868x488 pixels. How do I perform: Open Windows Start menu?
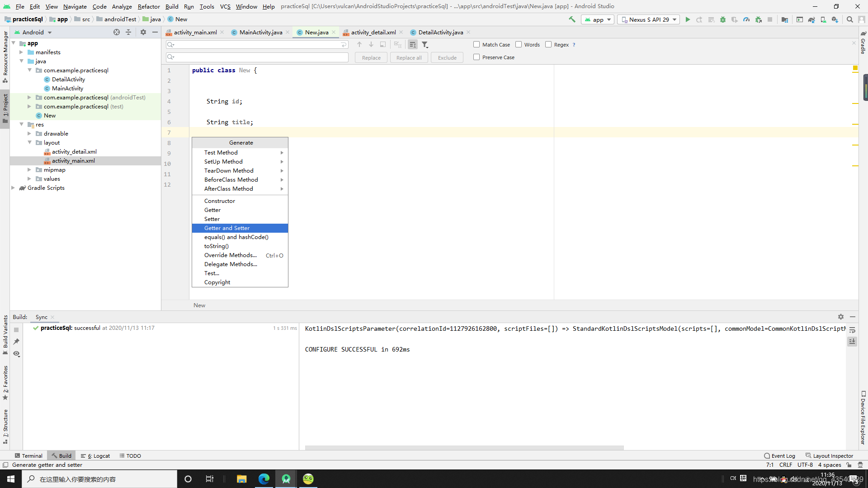(11, 479)
